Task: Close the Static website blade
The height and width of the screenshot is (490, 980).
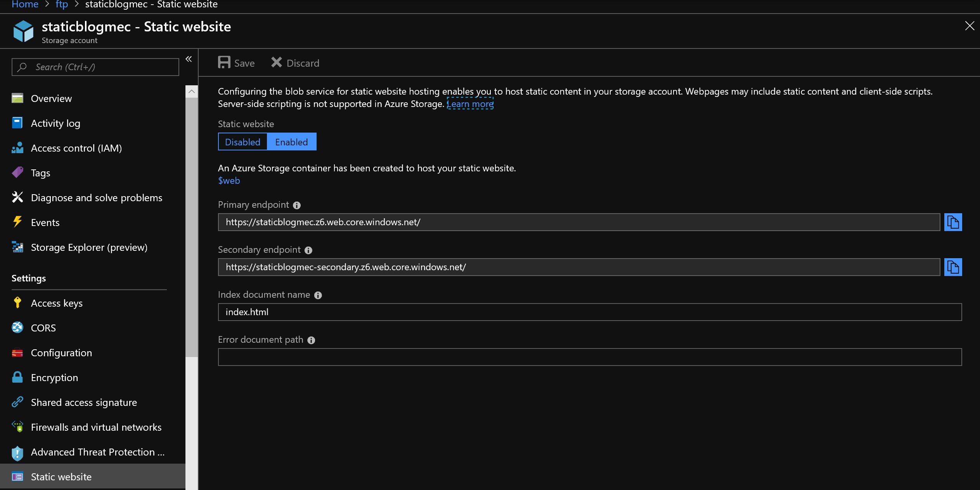Action: coord(970,26)
